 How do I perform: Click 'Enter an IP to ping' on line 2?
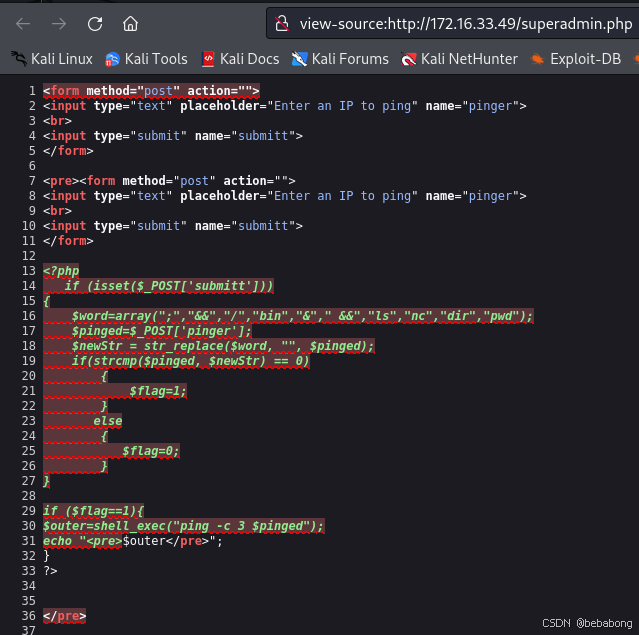point(342,106)
